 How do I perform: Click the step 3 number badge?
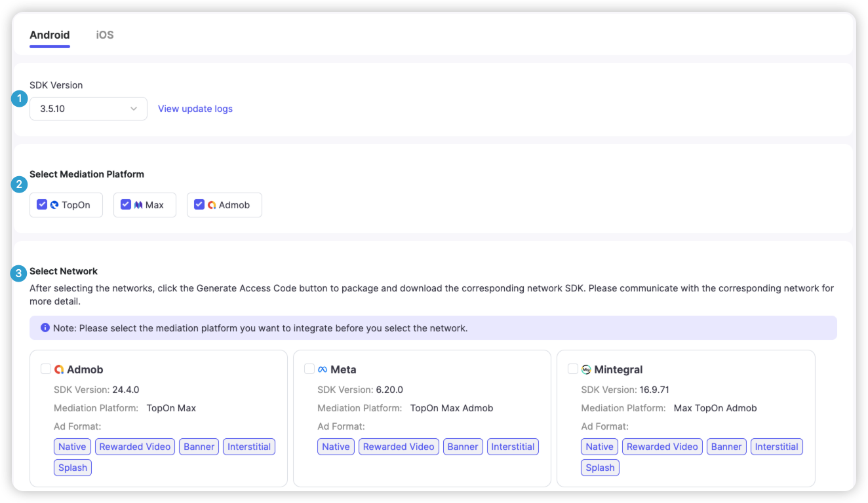19,273
